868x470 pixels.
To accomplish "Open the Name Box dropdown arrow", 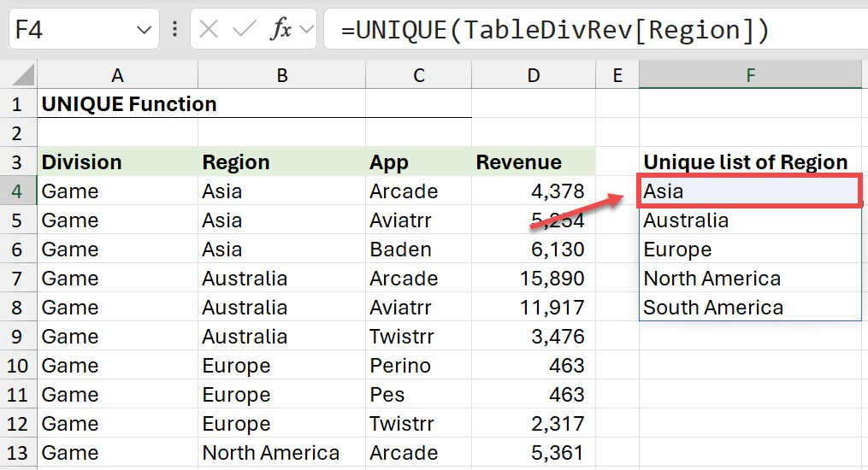I will (144, 31).
